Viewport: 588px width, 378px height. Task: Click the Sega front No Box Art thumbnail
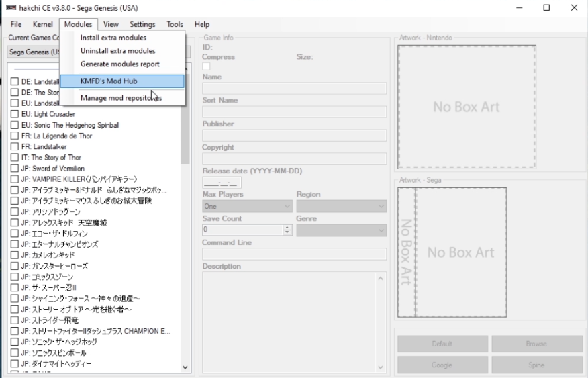coord(461,252)
